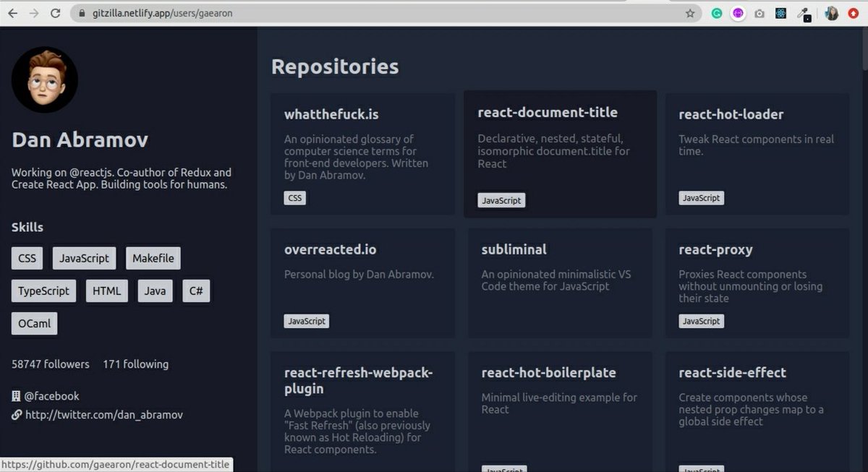Open the react-side-effect repository

click(x=757, y=412)
